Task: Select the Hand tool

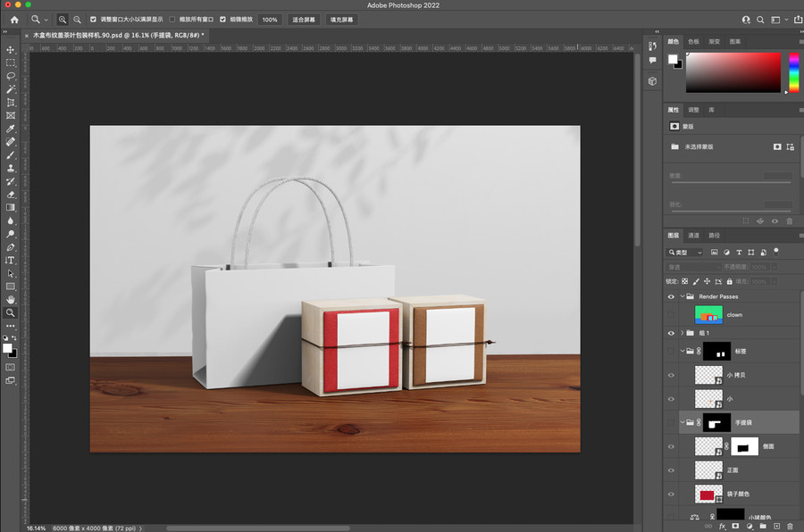Action: pyautogui.click(x=10, y=300)
